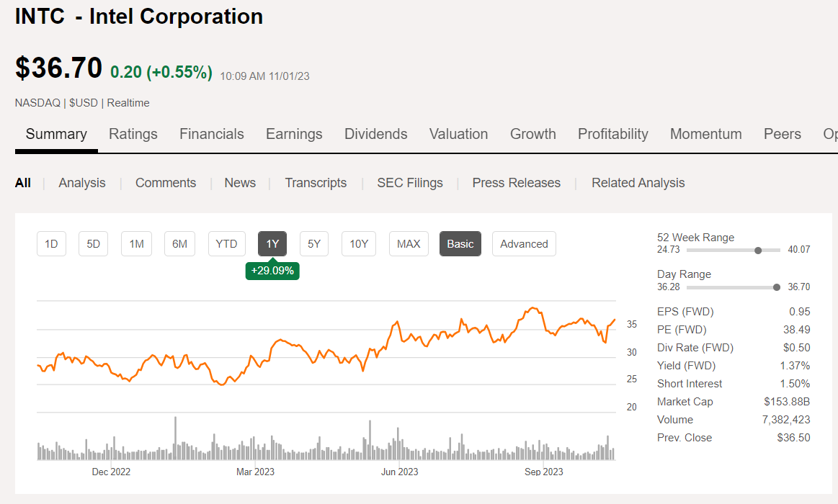Click the Day Range slider marker
Screen dimensions: 838x504
pos(777,287)
